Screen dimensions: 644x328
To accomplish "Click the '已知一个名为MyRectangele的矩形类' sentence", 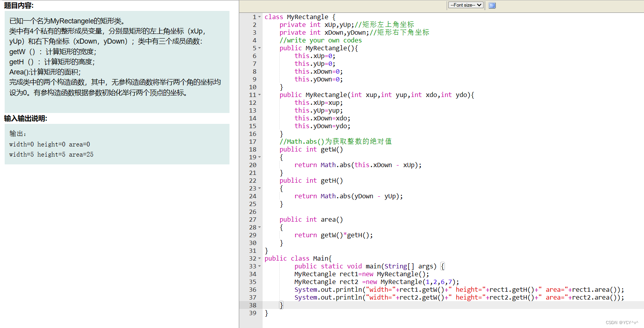I will coord(67,21).
